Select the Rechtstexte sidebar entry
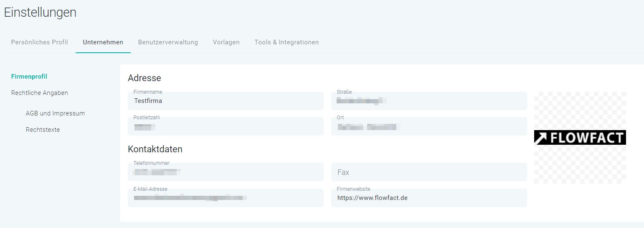644x228 pixels. point(43,130)
